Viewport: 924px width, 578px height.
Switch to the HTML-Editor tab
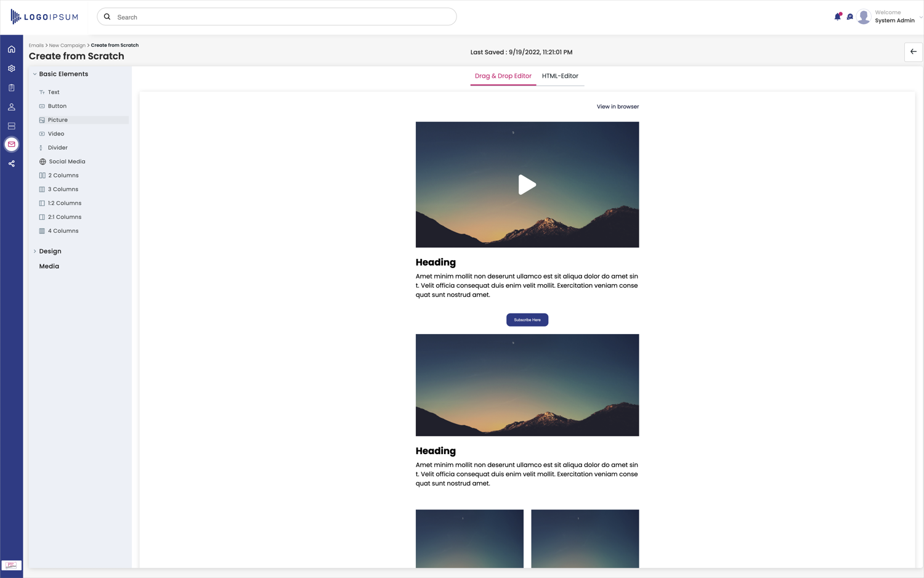(560, 76)
